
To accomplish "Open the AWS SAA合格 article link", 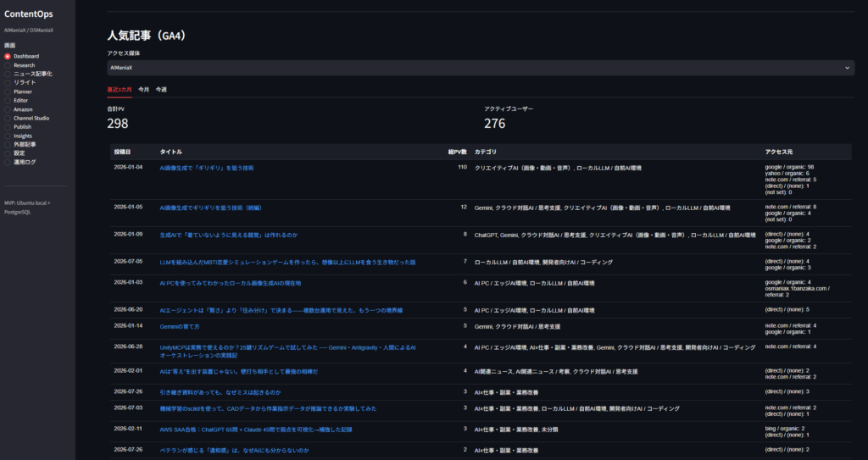I will coord(256,430).
